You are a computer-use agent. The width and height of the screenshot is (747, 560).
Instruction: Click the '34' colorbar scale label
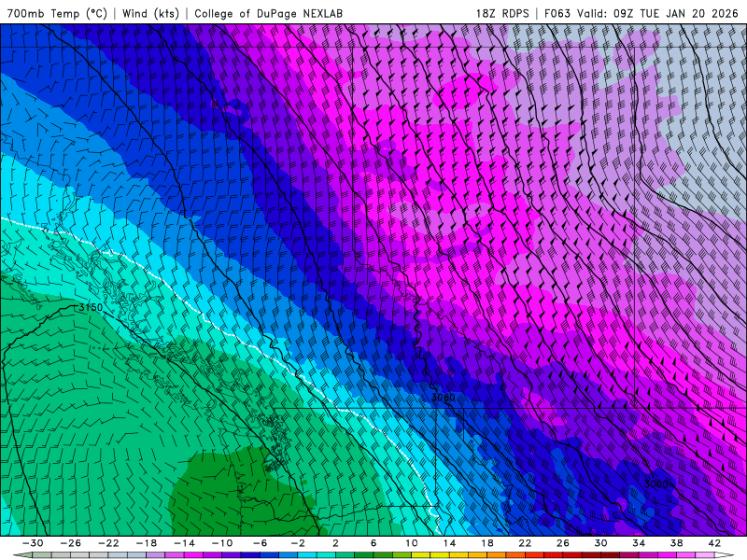(x=639, y=543)
